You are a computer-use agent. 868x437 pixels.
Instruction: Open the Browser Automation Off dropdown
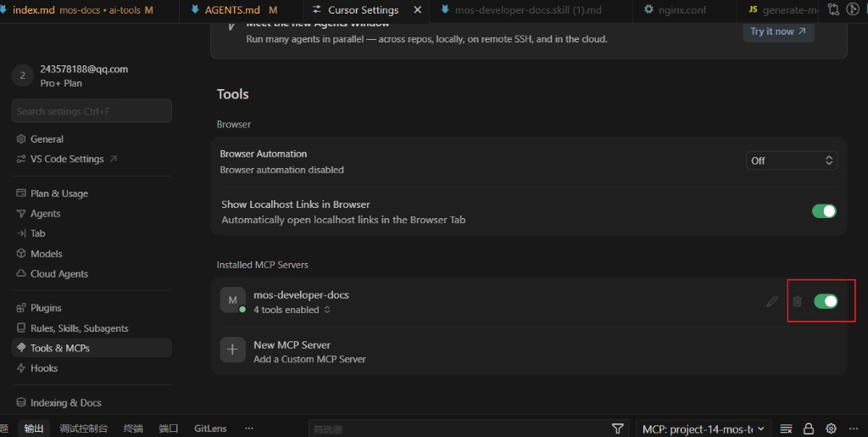792,160
